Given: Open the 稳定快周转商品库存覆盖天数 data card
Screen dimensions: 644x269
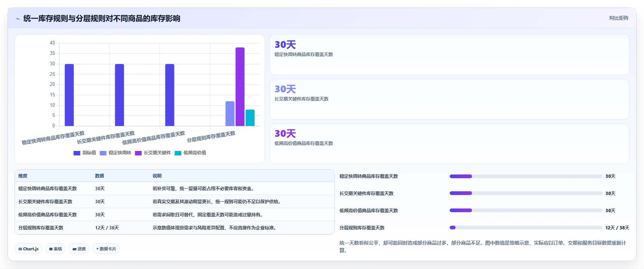Looking at the screenshot, I should point(449,55).
